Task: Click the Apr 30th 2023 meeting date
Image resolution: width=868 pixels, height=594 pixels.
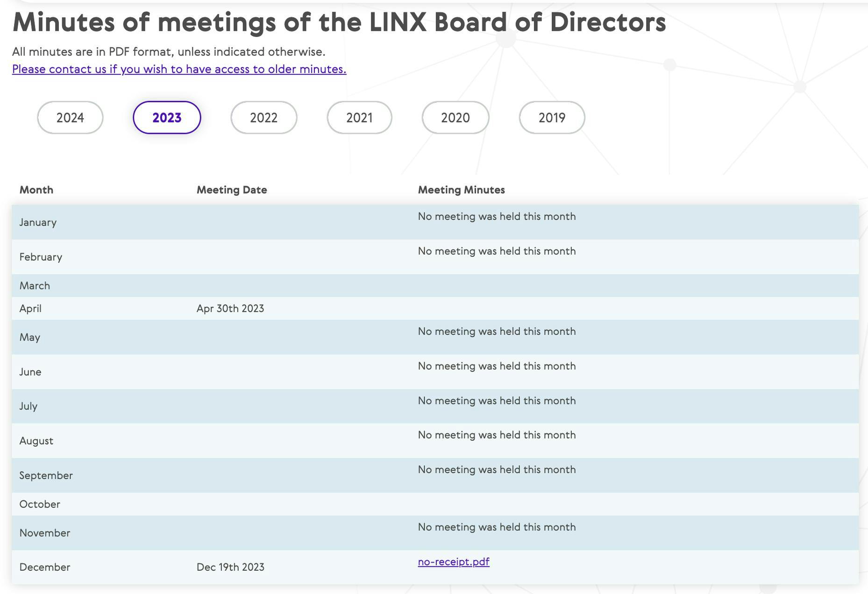Action: (x=230, y=309)
